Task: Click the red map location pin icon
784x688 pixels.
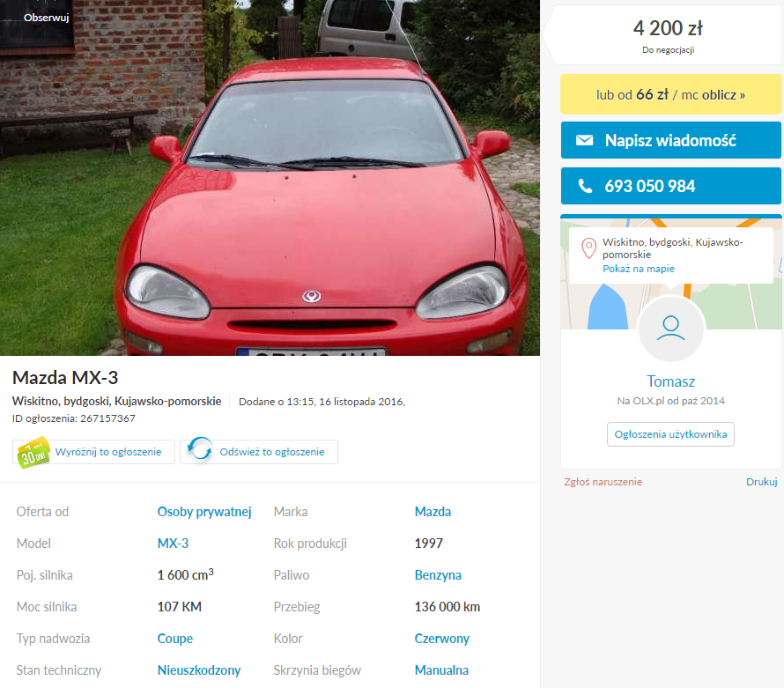Action: 588,248
